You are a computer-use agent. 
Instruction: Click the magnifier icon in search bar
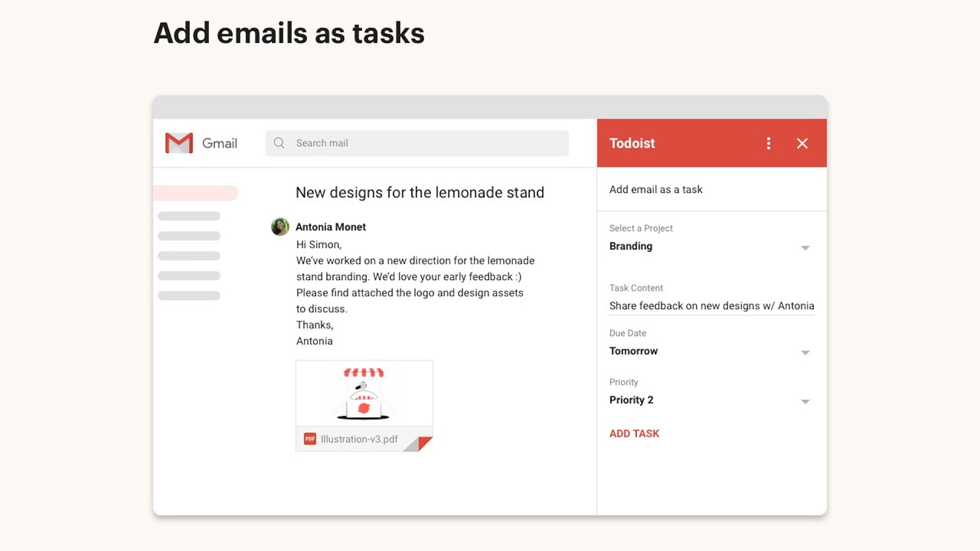(279, 143)
